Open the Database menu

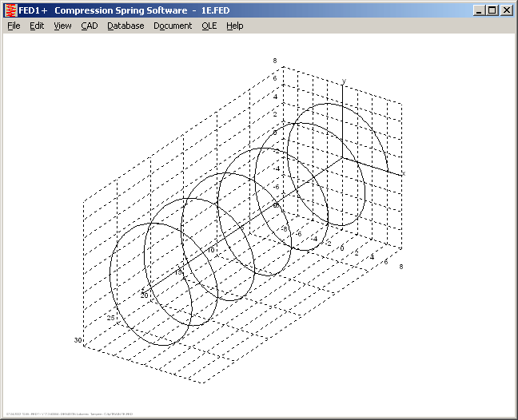pos(126,26)
